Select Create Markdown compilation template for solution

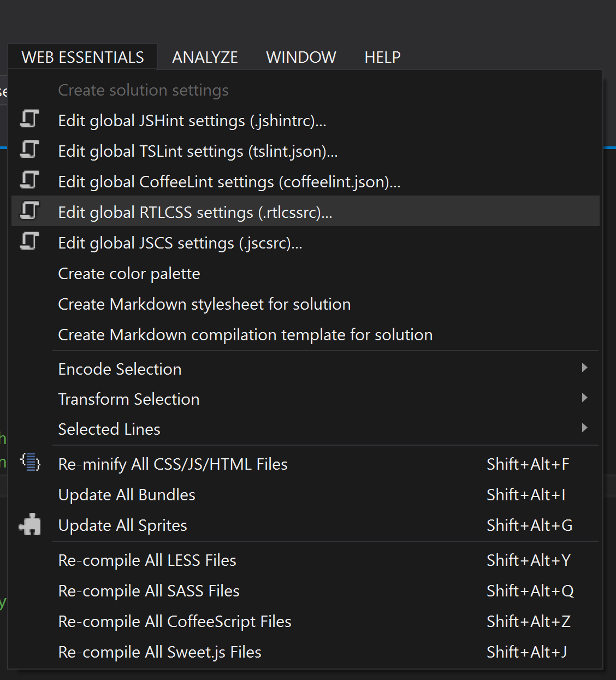[245, 335]
